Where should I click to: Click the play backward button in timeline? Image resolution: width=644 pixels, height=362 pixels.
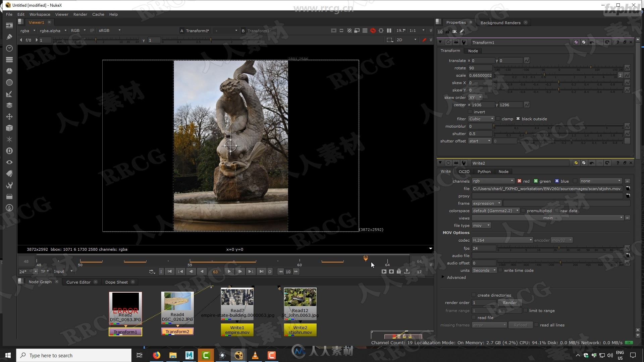coord(202,272)
